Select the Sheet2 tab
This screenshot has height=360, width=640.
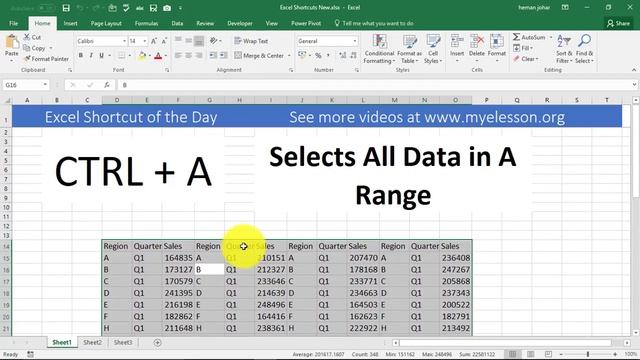pos(93,342)
